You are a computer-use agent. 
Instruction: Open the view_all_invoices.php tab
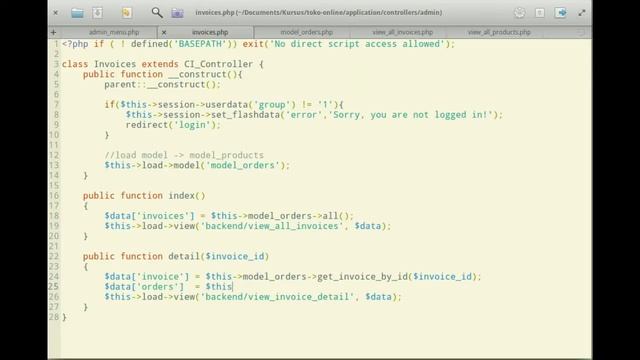402,32
